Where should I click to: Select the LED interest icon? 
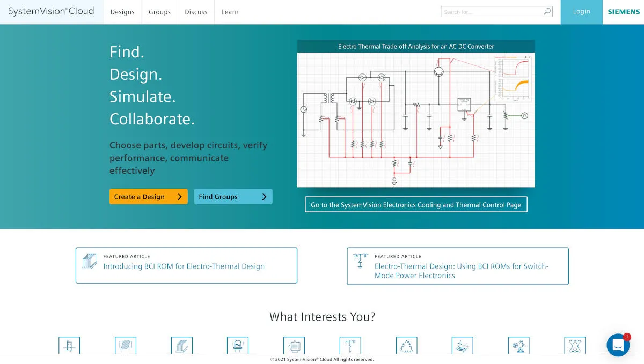[238, 345]
